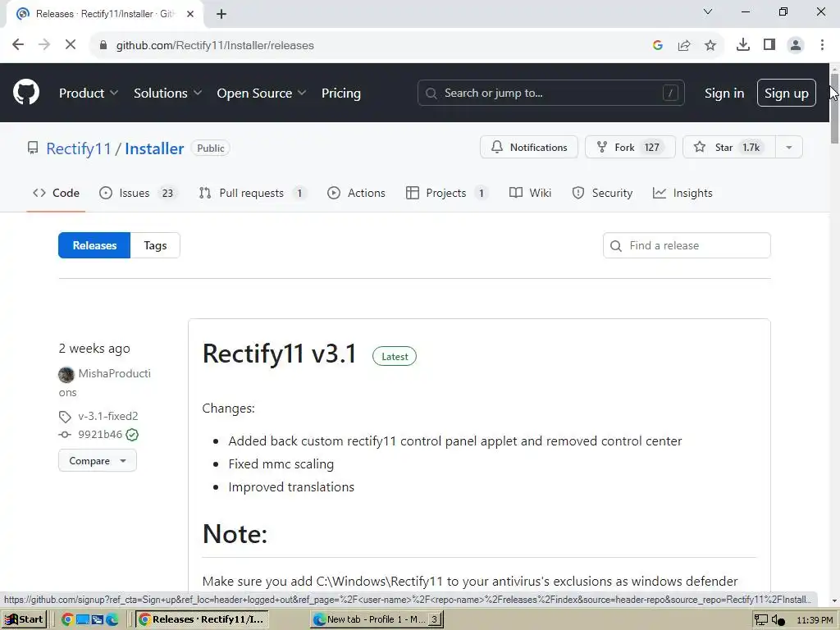840x630 pixels.
Task: Expand the Compare dropdown
Action: 98,461
